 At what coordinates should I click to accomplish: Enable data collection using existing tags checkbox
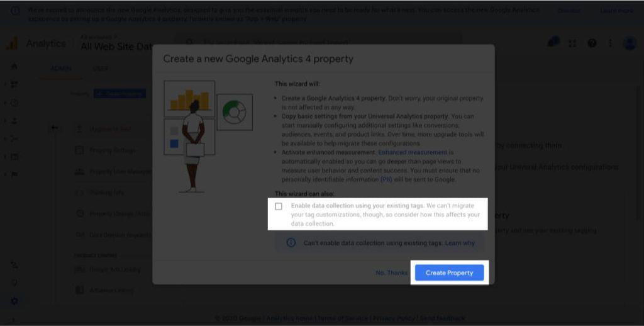[279, 206]
